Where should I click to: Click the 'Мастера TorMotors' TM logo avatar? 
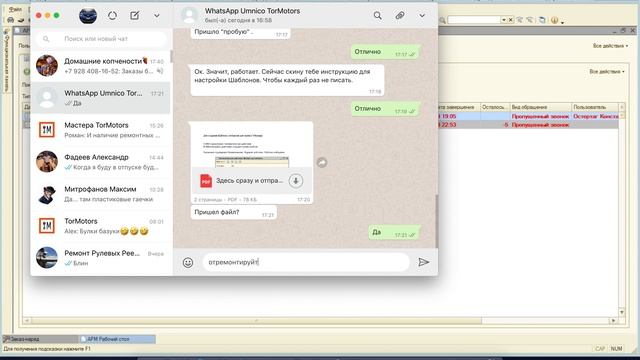click(x=47, y=130)
